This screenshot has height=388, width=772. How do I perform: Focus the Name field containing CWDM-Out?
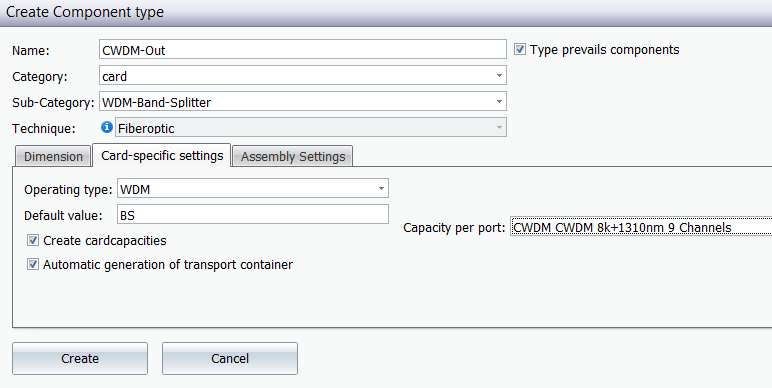(303, 50)
